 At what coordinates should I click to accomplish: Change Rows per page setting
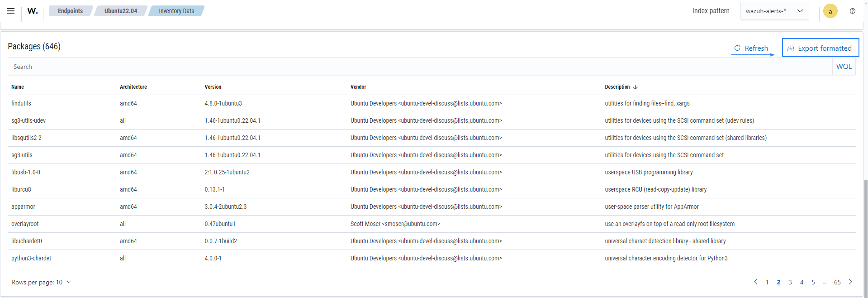(x=41, y=282)
